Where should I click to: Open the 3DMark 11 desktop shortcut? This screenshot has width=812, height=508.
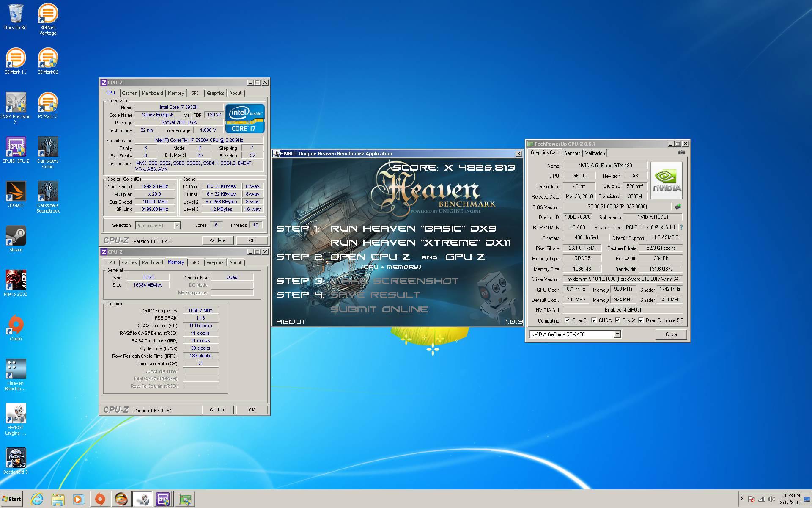tap(16, 61)
